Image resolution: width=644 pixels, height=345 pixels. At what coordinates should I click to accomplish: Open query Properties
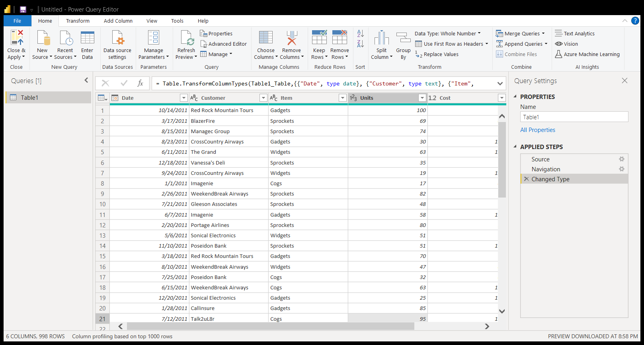[x=216, y=34]
